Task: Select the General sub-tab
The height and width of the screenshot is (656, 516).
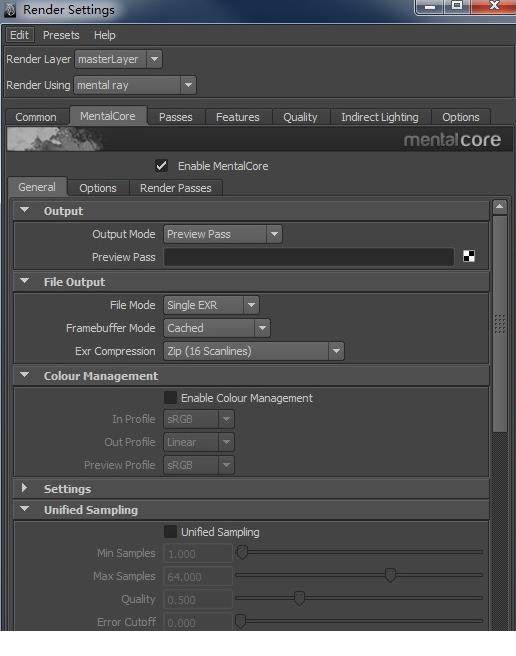Action: (37, 187)
